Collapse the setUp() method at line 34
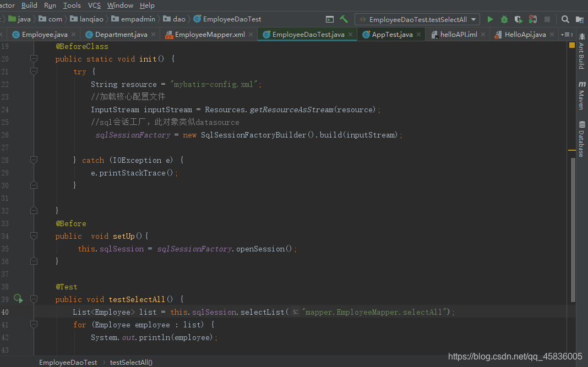The image size is (588, 367). [x=34, y=236]
